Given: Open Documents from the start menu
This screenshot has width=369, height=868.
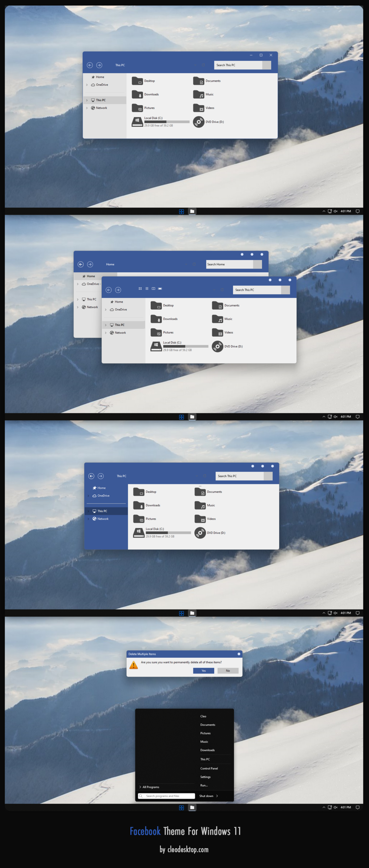Looking at the screenshot, I should pyautogui.click(x=208, y=725).
